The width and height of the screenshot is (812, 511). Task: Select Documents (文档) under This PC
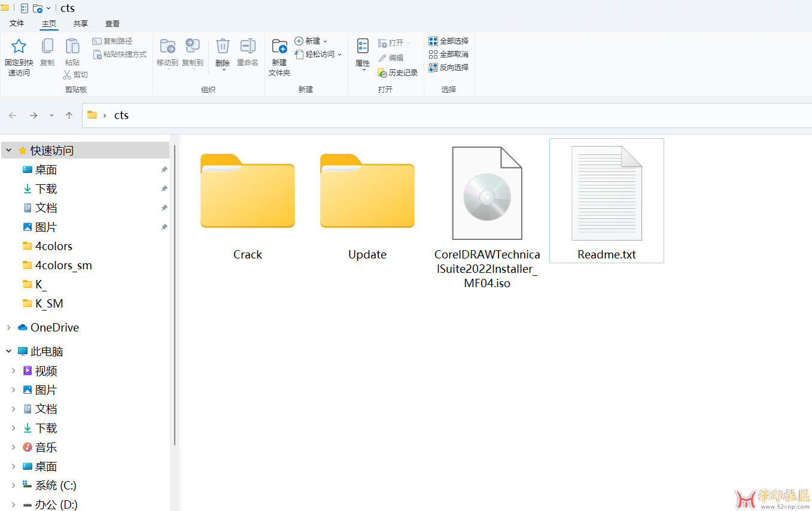(x=46, y=409)
